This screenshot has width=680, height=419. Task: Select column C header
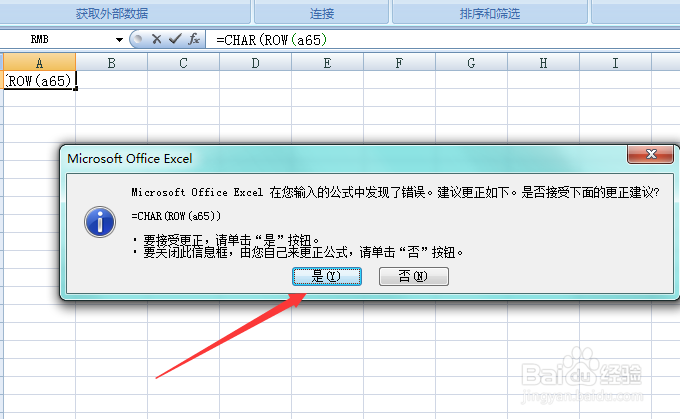pos(183,63)
